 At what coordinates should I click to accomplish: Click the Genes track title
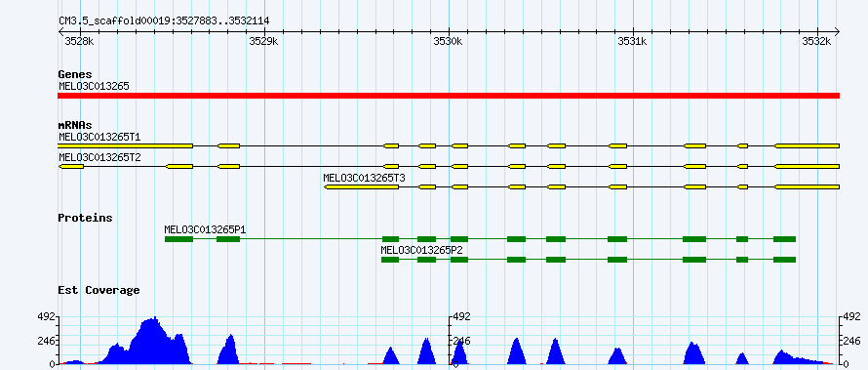click(75, 74)
